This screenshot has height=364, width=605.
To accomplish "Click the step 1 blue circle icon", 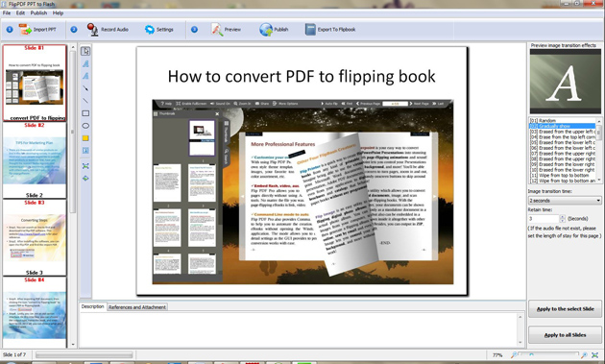I will (x=10, y=30).
